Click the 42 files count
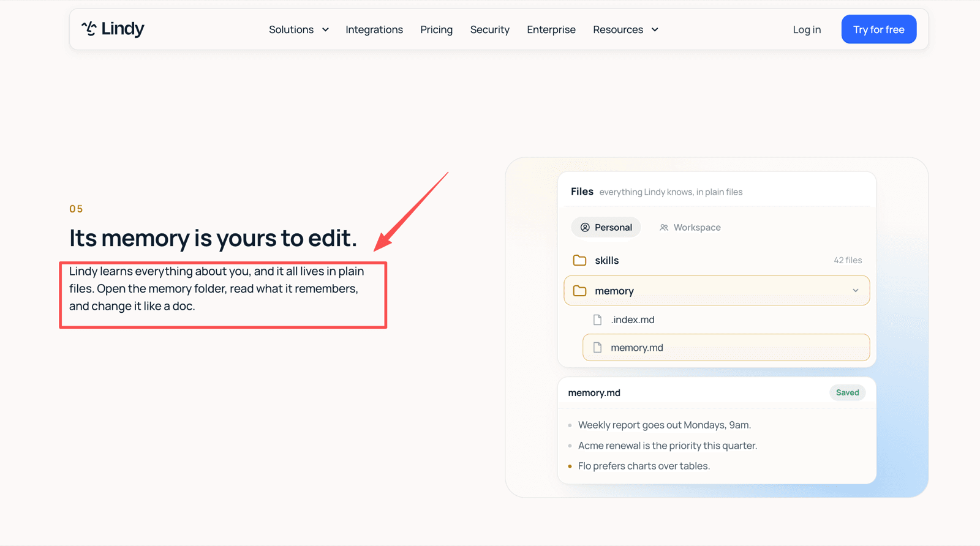980x546 pixels. 848,260
